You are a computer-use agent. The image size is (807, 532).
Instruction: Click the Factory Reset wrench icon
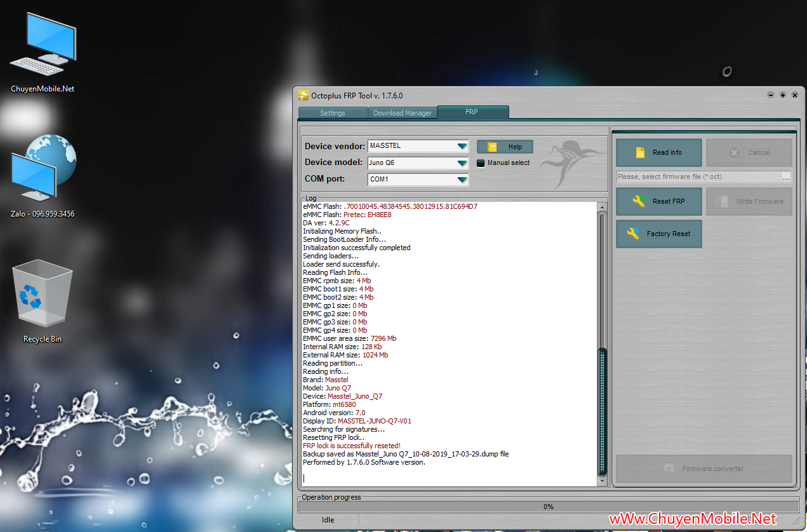[x=633, y=234]
